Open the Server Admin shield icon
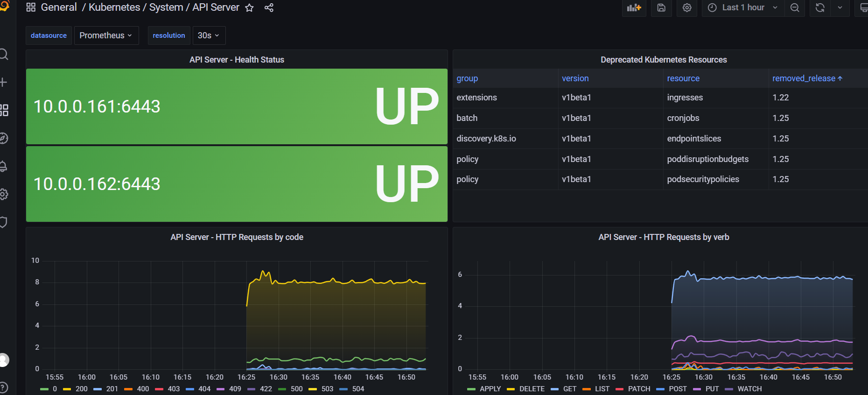 click(x=3, y=222)
